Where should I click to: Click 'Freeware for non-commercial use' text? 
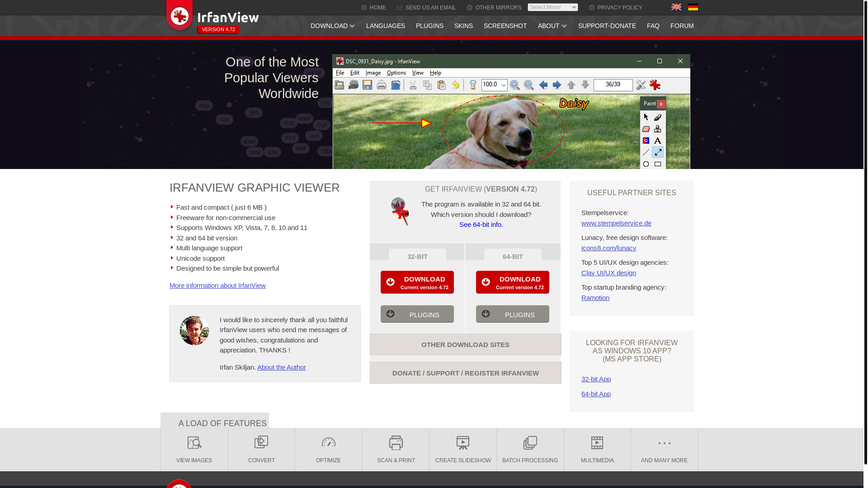[x=226, y=218]
